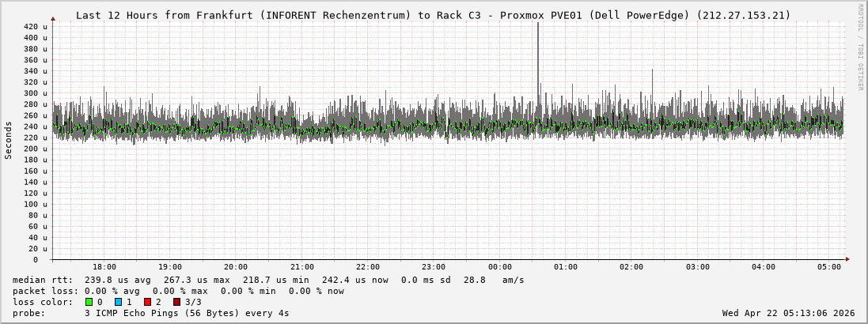The height and width of the screenshot is (324, 868).
Task: Click the dark red 3/3 loss swatch
Action: [176, 302]
